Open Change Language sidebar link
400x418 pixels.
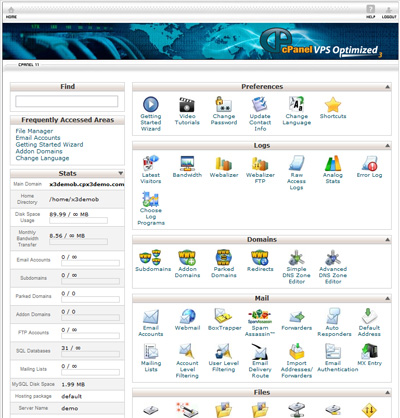pyautogui.click(x=42, y=158)
